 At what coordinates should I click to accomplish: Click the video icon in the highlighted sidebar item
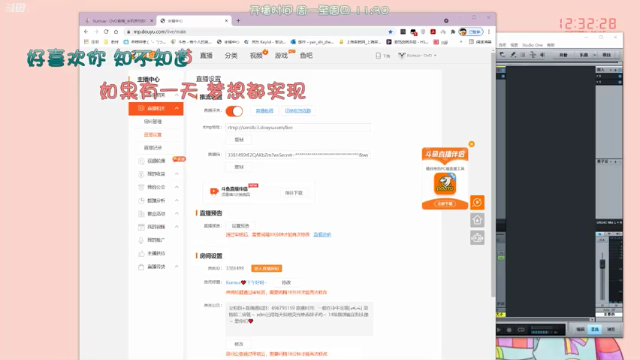pos(141,108)
